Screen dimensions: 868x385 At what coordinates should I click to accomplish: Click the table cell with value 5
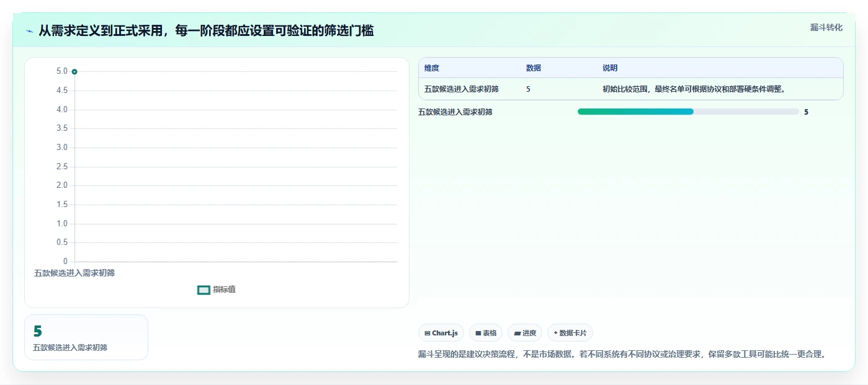528,89
